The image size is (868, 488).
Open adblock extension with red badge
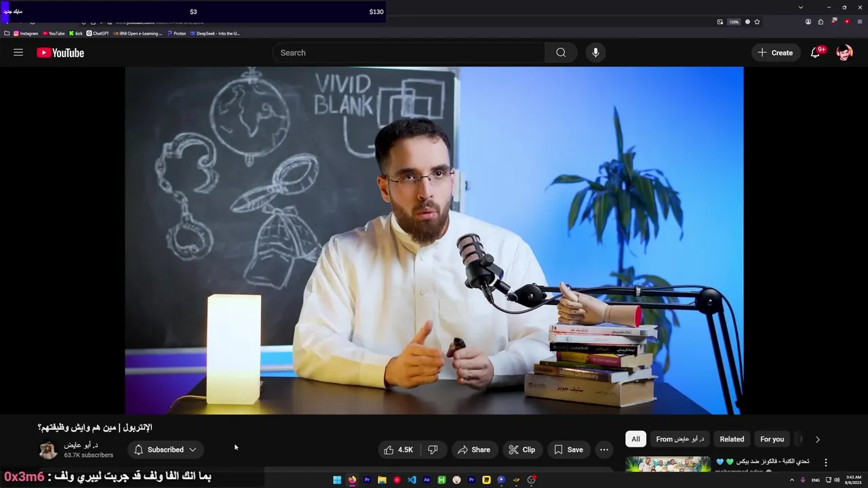[834, 21]
